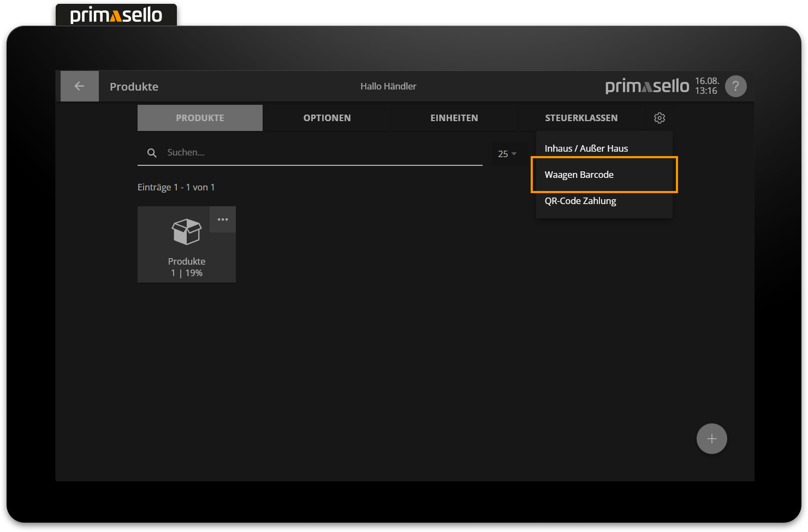Open the ellipsis menu on the Produkte card
The image size is (808, 532).
(222, 219)
